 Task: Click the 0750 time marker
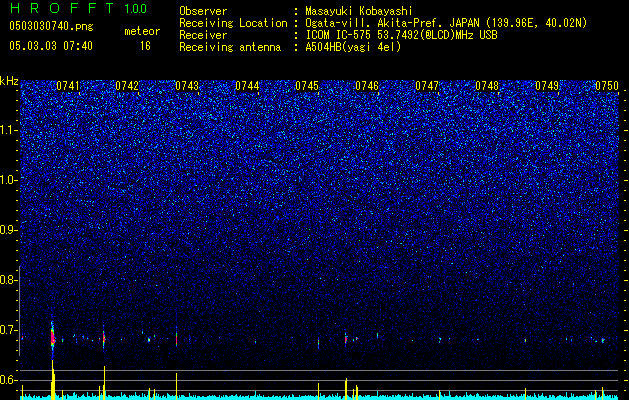pos(607,86)
